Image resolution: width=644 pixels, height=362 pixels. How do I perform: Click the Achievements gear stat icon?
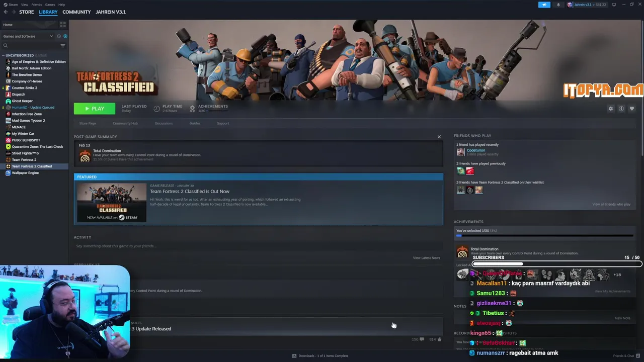[193, 108]
